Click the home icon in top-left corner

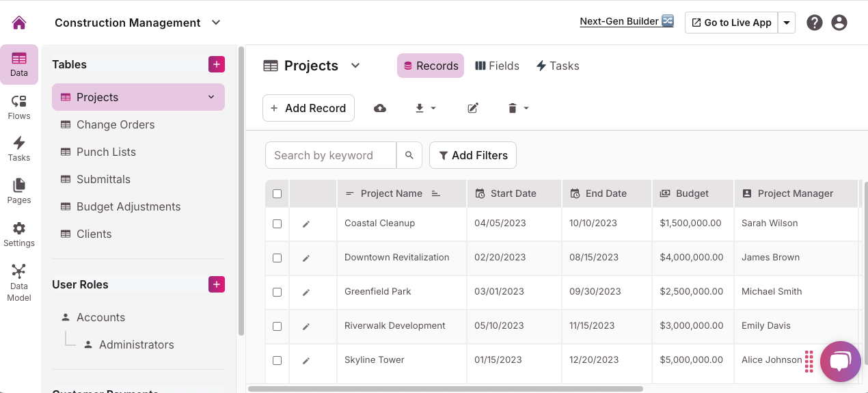click(x=19, y=23)
